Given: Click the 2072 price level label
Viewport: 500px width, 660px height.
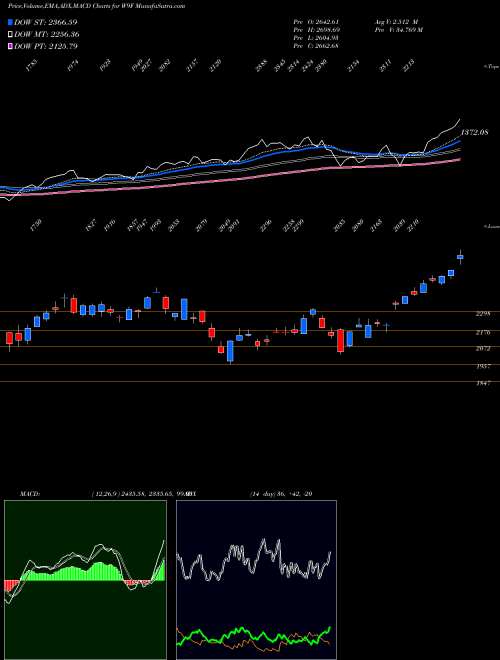Looking at the screenshot, I should [483, 349].
